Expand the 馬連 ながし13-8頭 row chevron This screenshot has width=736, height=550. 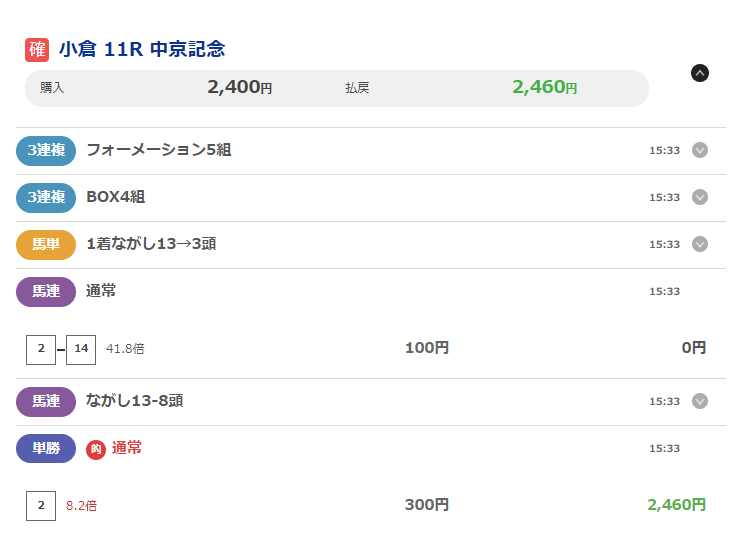700,401
